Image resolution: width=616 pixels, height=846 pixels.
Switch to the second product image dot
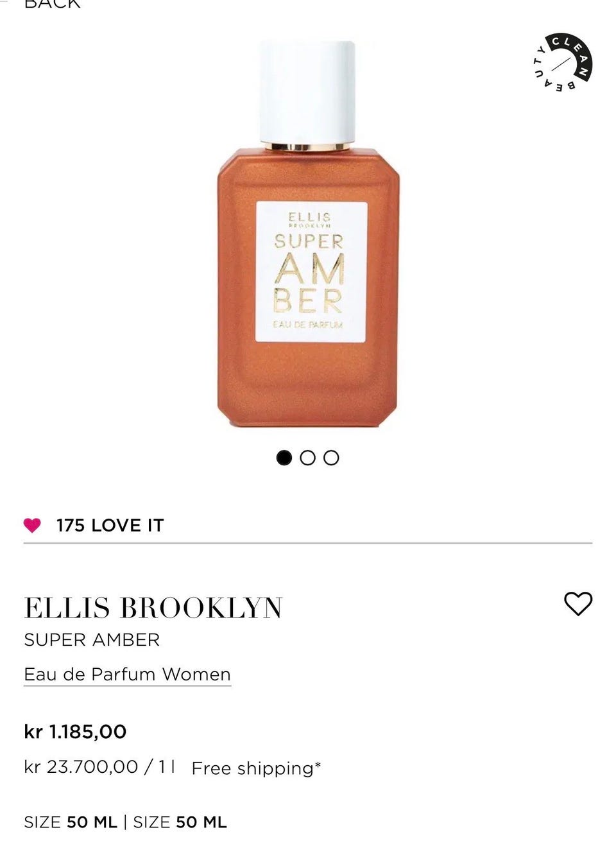pyautogui.click(x=308, y=458)
